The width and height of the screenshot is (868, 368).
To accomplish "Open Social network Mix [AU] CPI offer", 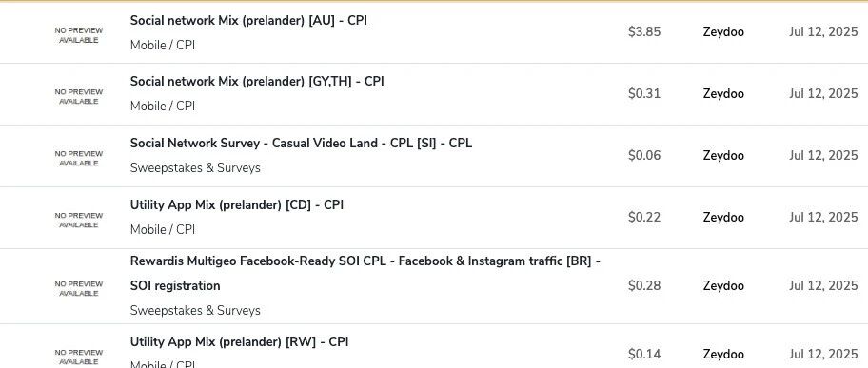I will point(248,21).
